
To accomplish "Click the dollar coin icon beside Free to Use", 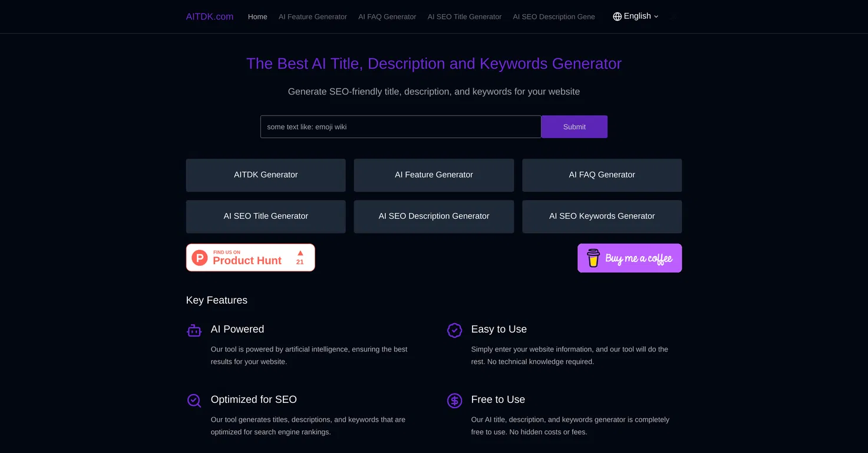I will coord(454,401).
